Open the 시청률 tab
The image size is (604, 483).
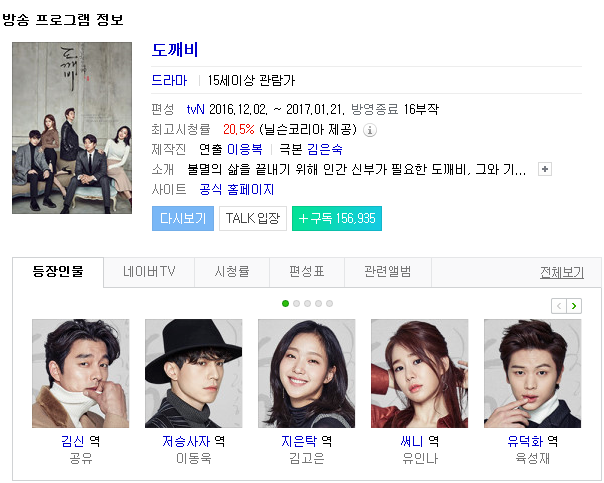[232, 272]
